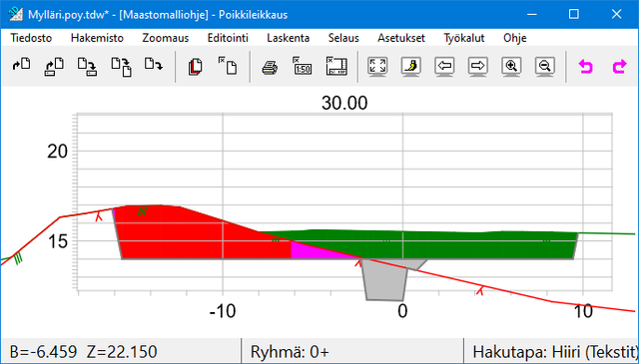Select the 1:50 scale icon
The width and height of the screenshot is (639, 364).
click(303, 67)
